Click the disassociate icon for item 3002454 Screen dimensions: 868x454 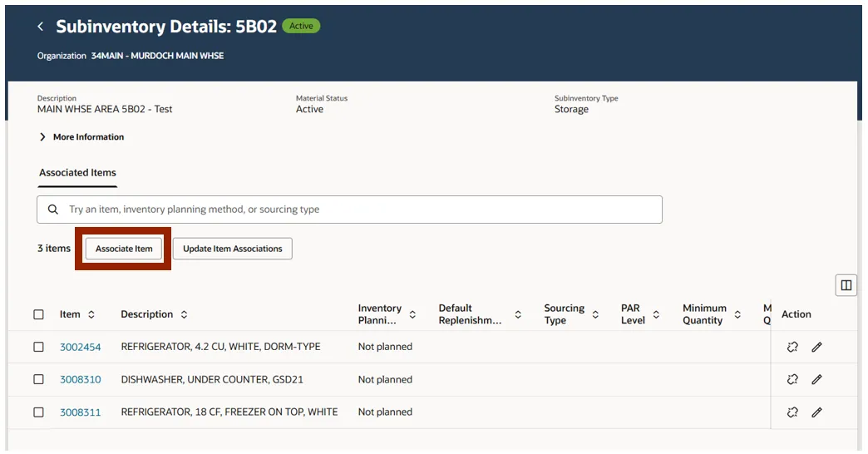click(x=792, y=347)
